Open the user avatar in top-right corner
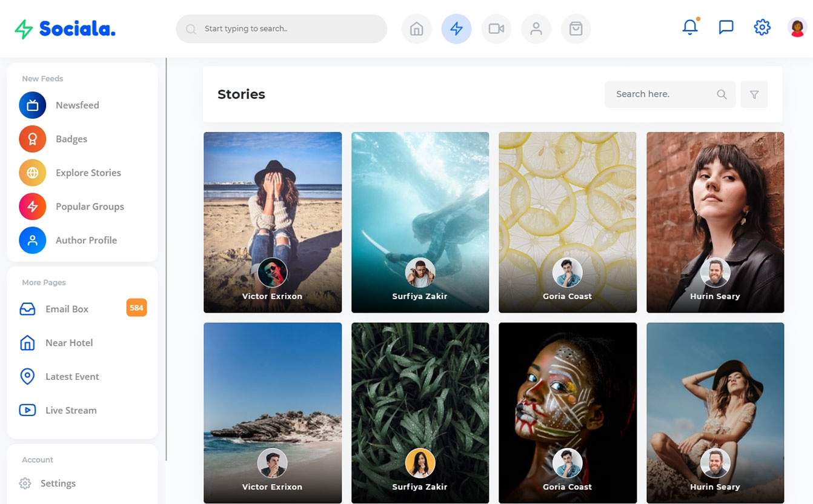813x504 pixels. (797, 27)
